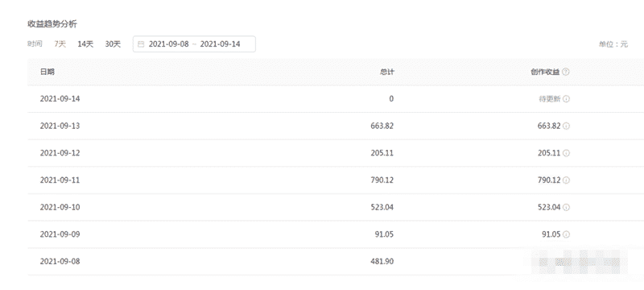Click the info icon beside 91.05 creation income
The width and height of the screenshot is (644, 290).
[x=567, y=234]
